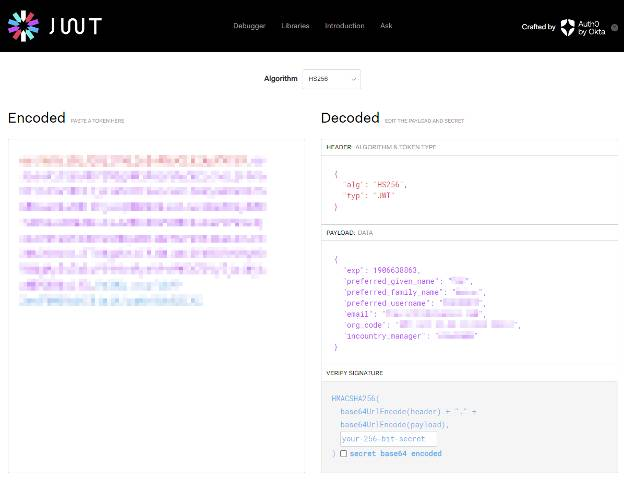624x480 pixels.
Task: Go to the Introduction page
Action: coord(345,26)
